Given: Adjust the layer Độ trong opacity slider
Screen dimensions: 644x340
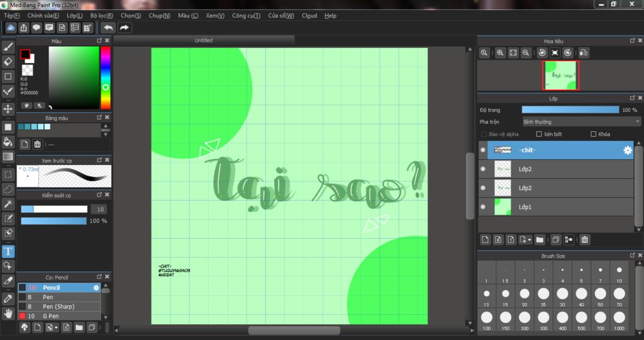Looking at the screenshot, I should coord(570,110).
